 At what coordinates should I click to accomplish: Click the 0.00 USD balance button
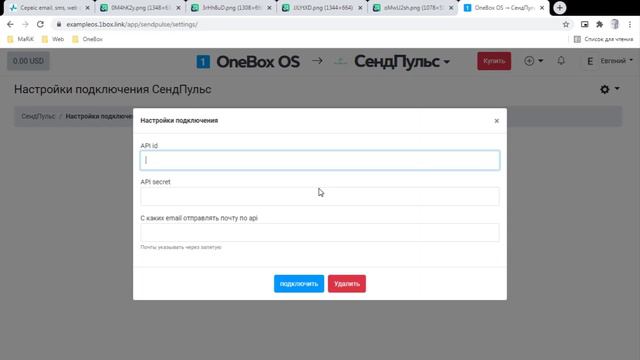click(28, 61)
